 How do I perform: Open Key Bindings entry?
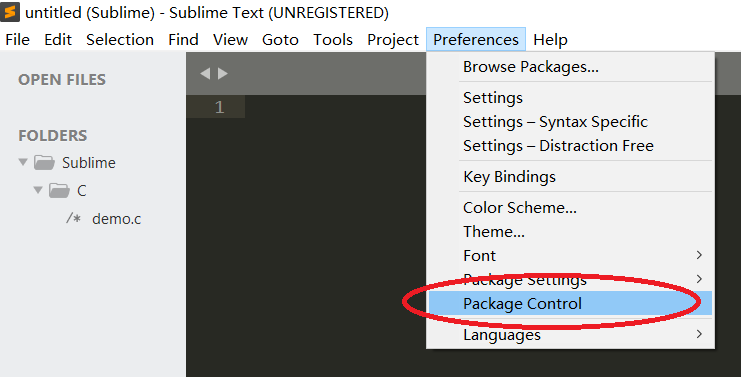click(x=570, y=177)
